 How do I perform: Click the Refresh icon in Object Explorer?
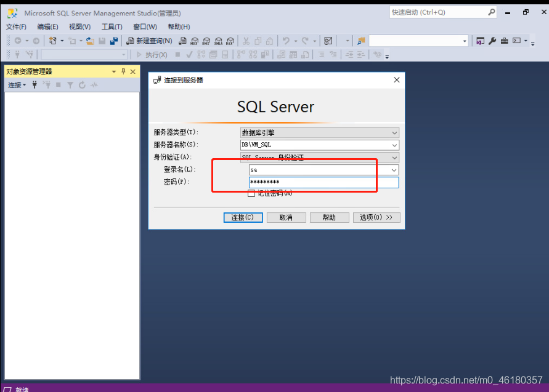point(82,85)
